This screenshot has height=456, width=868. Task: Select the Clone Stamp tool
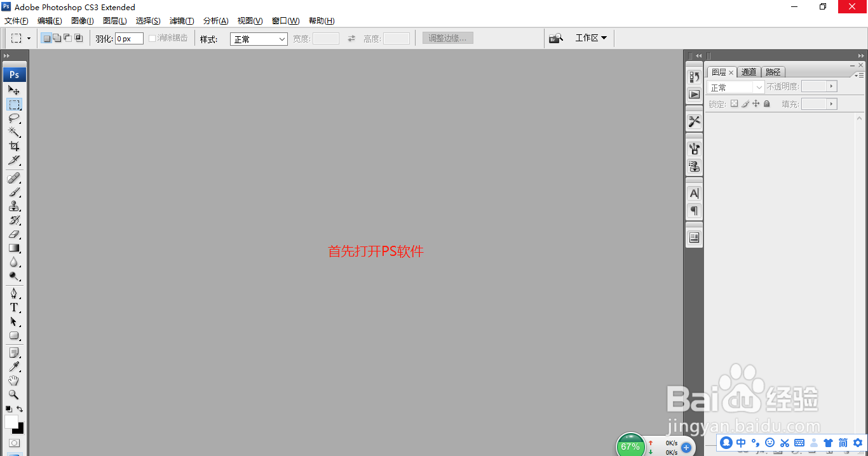coord(14,206)
